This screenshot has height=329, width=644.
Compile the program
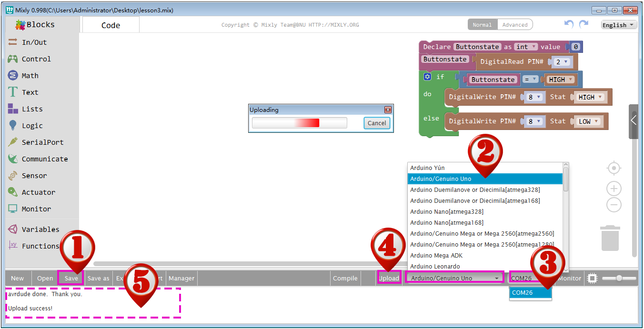[345, 278]
